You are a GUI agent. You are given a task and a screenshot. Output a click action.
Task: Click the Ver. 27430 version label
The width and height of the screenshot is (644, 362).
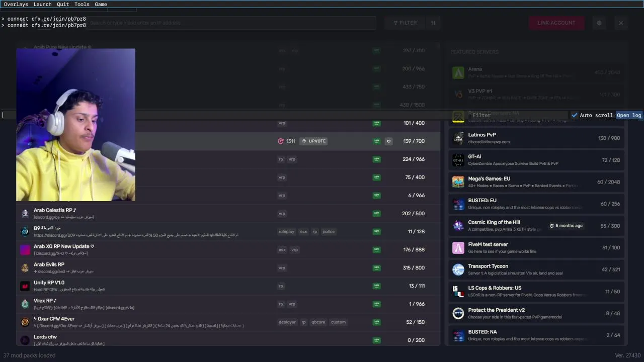(x=627, y=355)
